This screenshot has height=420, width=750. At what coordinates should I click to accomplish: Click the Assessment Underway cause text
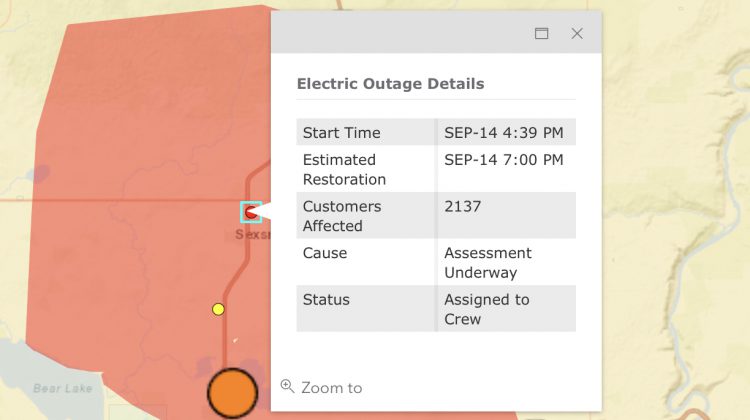(x=488, y=263)
